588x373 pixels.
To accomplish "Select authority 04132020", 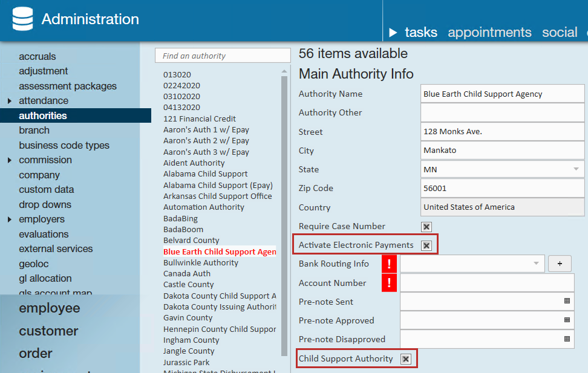I will (x=181, y=107).
